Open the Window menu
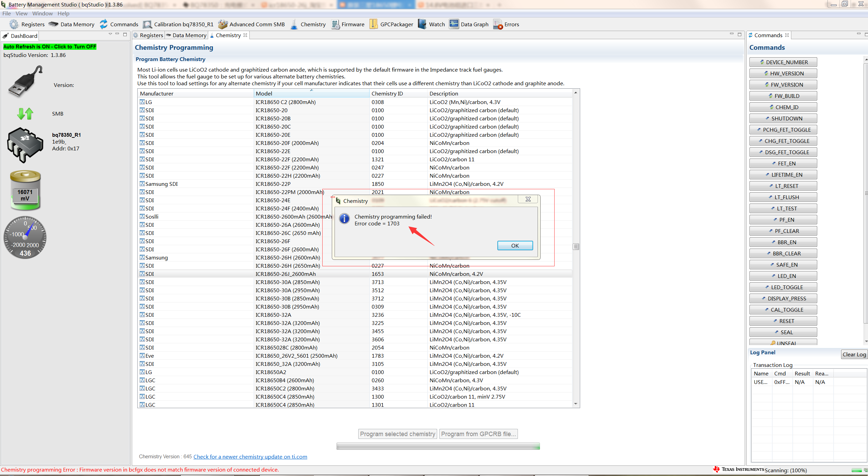 tap(42, 13)
